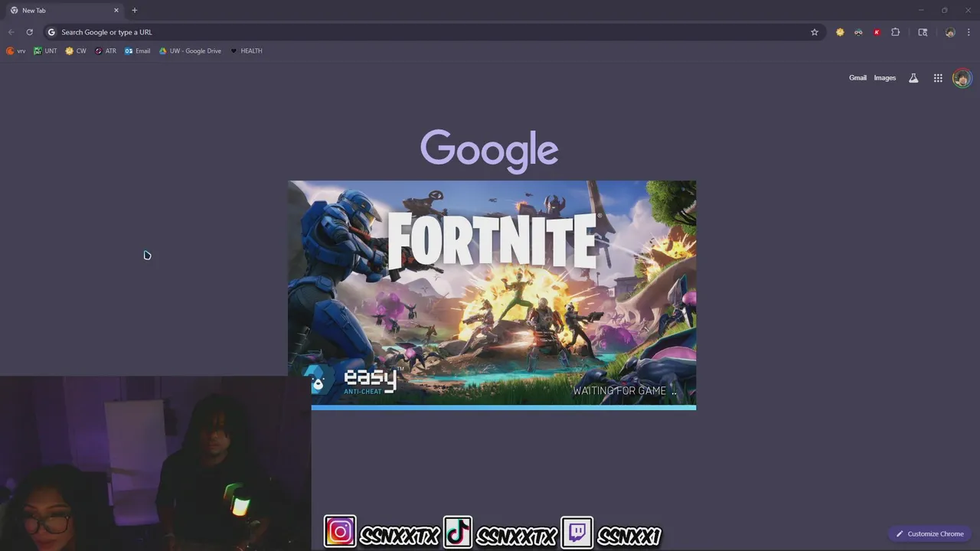Open the glasses-face extension icon

858,32
